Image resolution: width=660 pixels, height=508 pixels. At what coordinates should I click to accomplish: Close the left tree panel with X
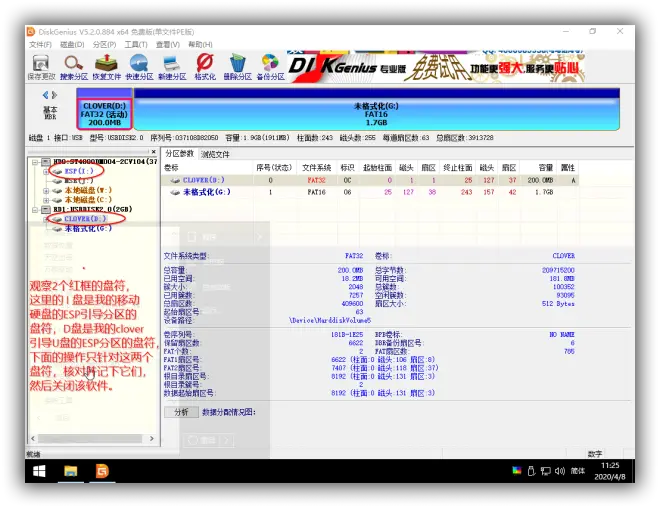point(154,152)
